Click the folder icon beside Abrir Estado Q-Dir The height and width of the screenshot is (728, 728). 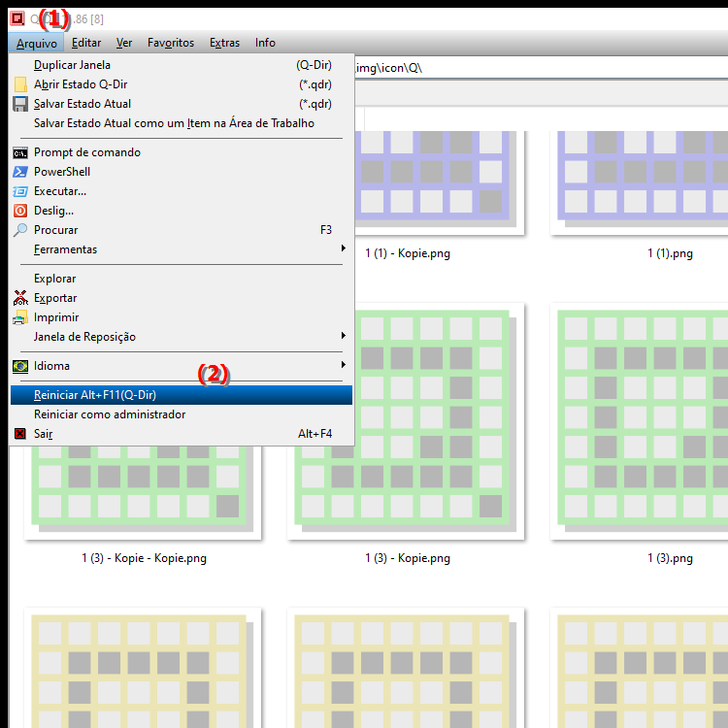[20, 84]
